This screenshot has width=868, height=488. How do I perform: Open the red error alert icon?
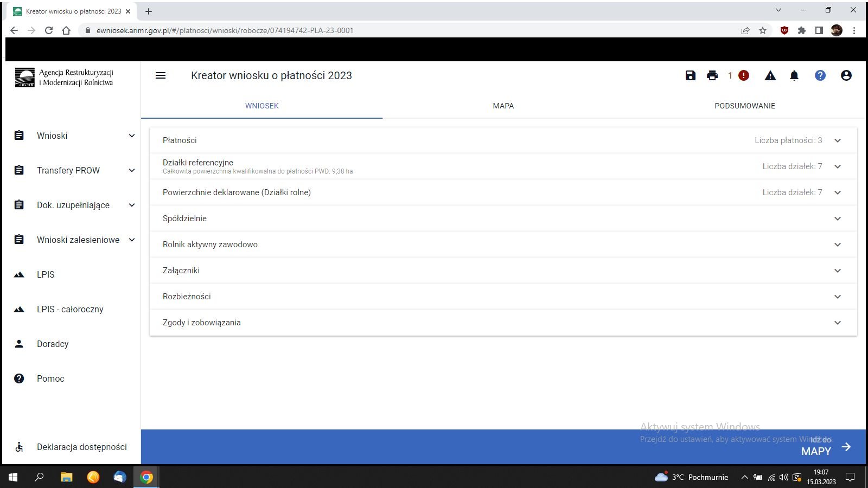pos(744,76)
